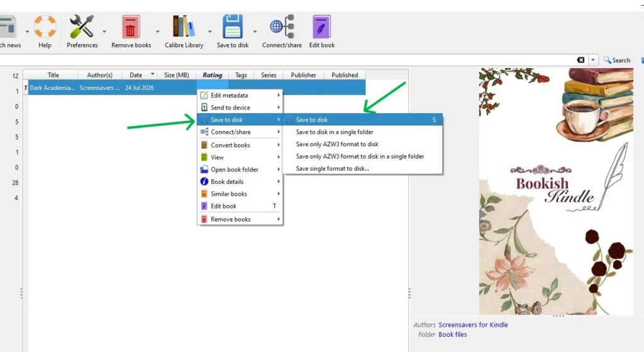Expand the Remove books dropdown arrow
Viewport: 644px width, 352px height.
pyautogui.click(x=157, y=31)
